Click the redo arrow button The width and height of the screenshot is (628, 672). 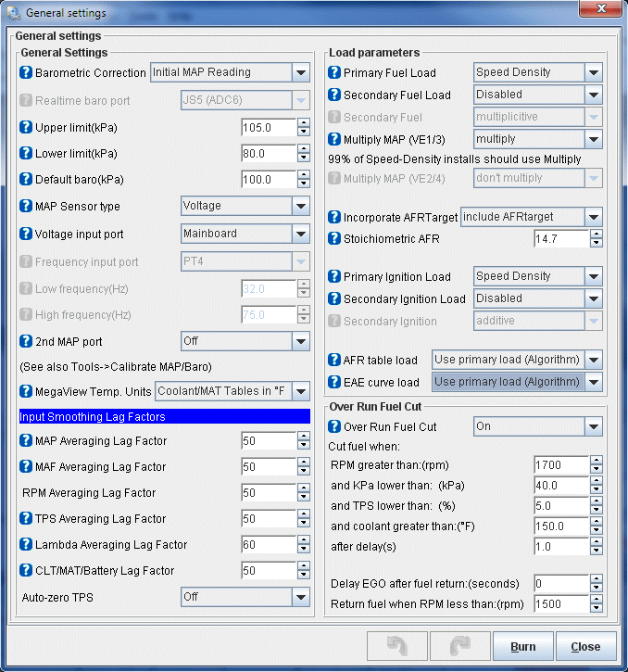[460, 646]
